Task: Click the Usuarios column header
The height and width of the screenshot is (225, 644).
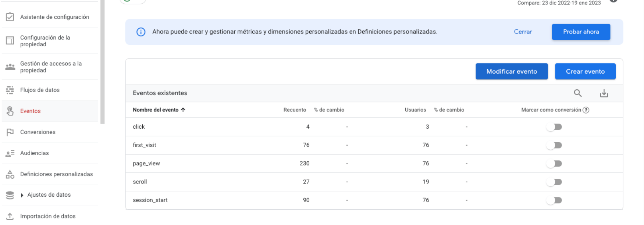Action: (415, 110)
